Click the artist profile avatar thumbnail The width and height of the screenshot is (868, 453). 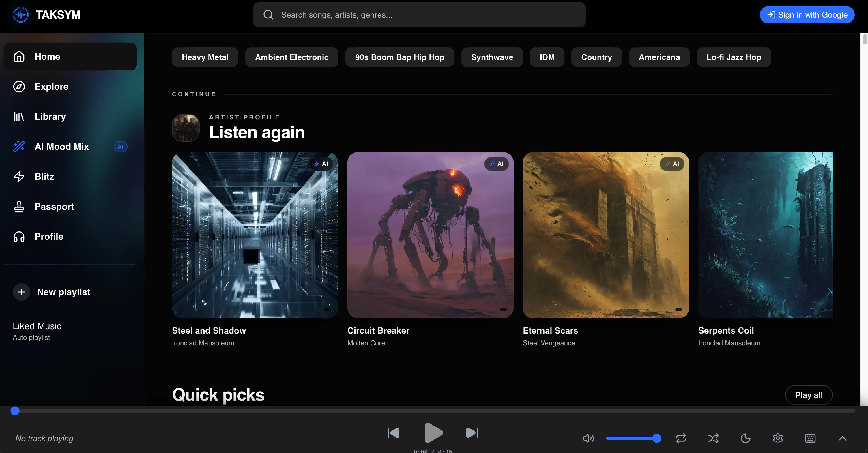click(x=186, y=128)
